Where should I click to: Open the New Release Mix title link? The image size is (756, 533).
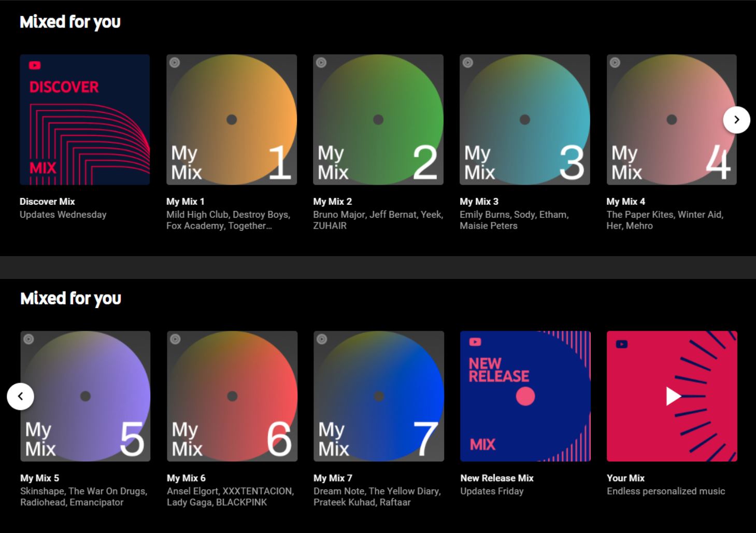(x=497, y=478)
